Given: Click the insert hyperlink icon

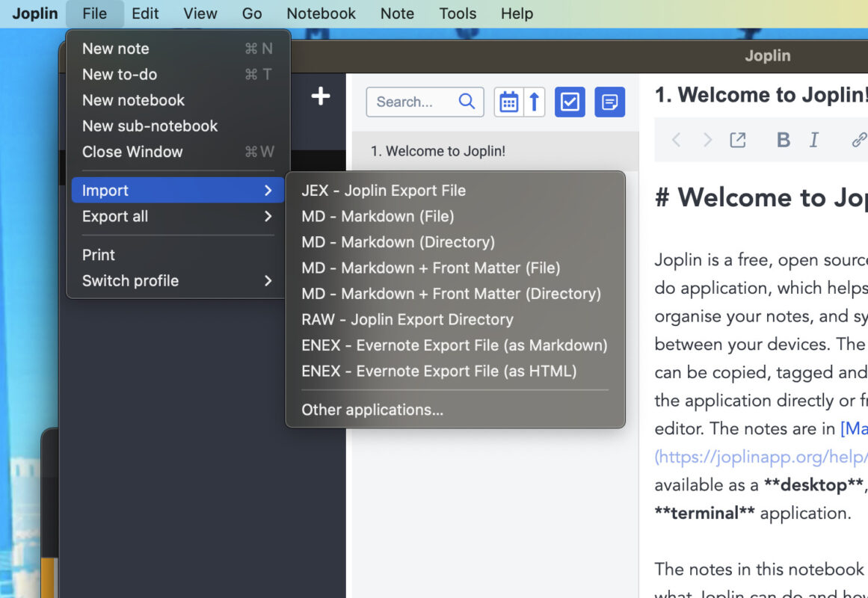Looking at the screenshot, I should point(859,140).
